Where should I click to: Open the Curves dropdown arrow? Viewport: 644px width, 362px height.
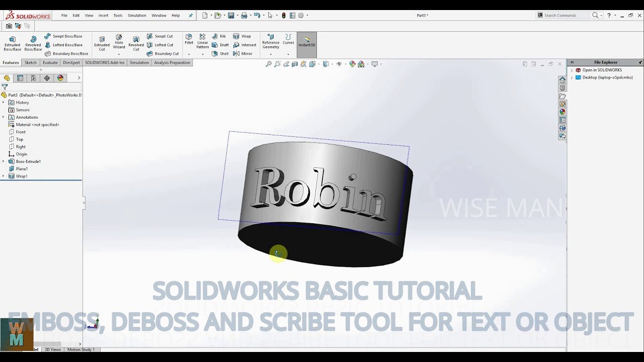pos(288,54)
